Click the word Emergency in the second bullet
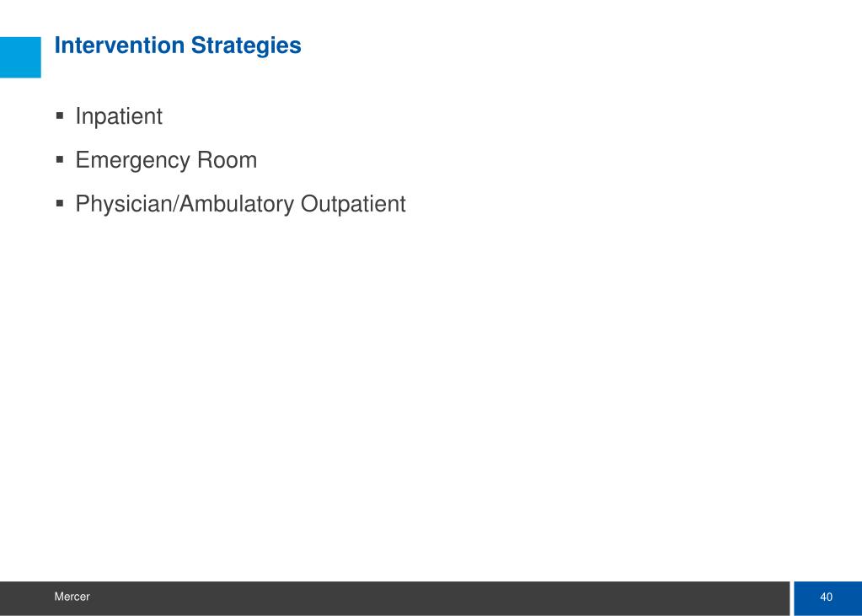This screenshot has height=616, width=862. coord(133,161)
